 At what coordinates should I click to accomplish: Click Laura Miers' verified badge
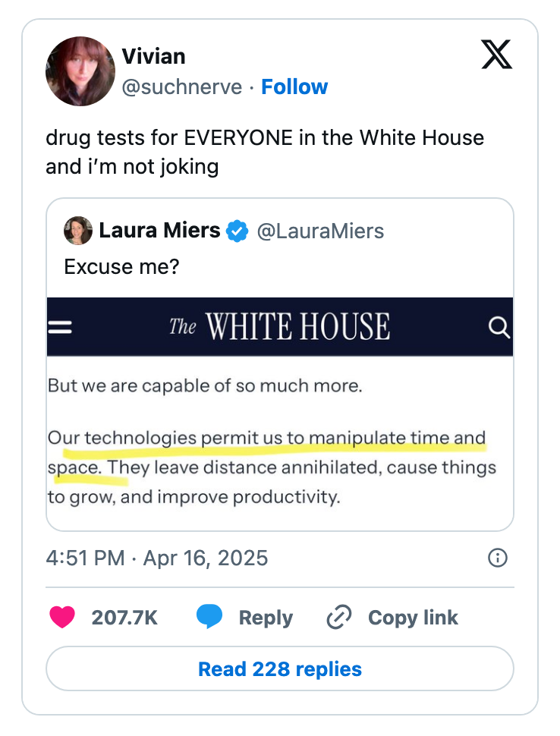(x=238, y=231)
